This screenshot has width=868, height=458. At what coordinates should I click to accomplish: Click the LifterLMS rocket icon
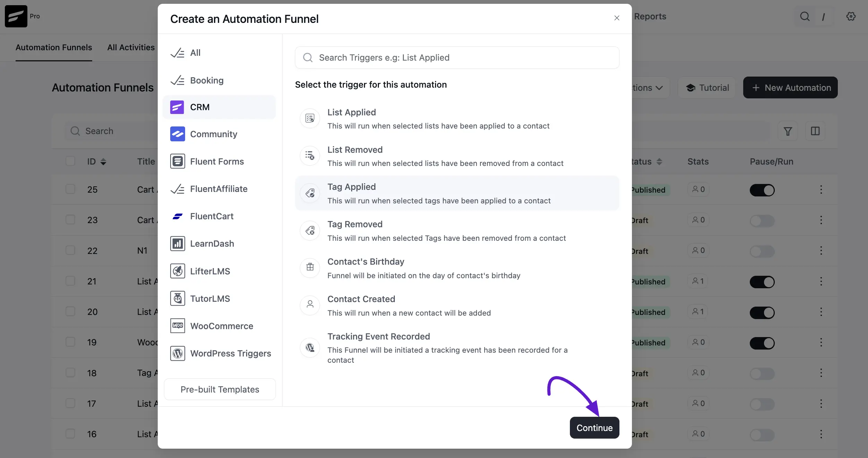pos(177,271)
